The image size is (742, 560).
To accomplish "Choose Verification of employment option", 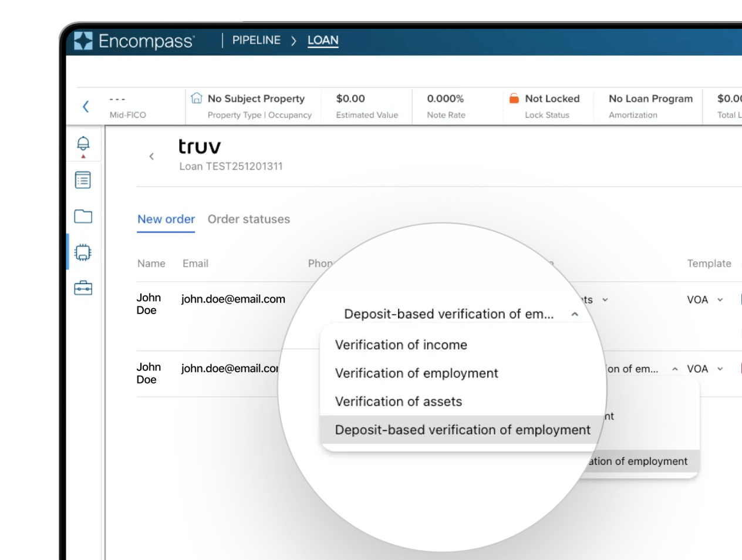I will pyautogui.click(x=416, y=373).
